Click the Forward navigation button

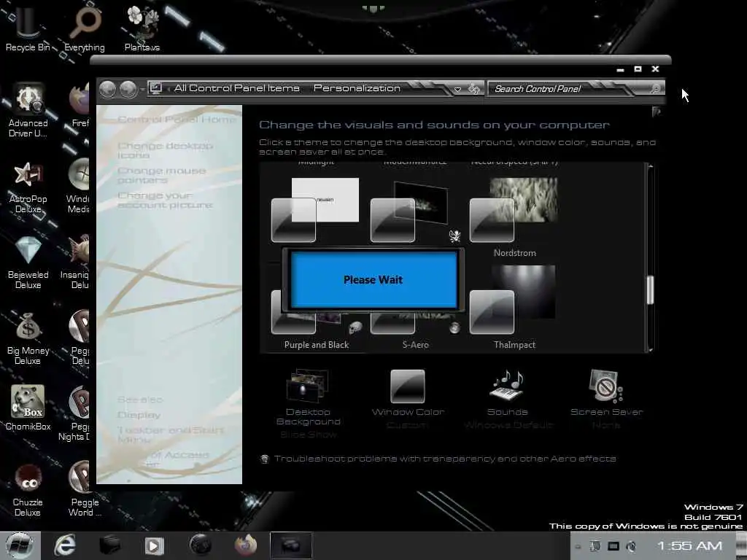[128, 89]
